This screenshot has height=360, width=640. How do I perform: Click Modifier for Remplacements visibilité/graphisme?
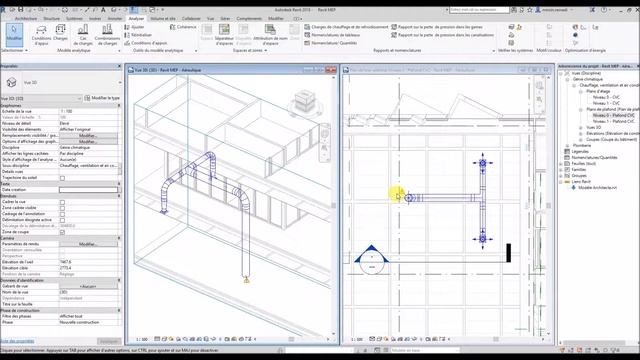click(88, 136)
